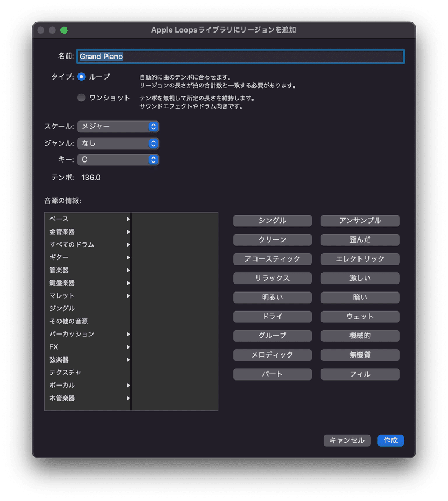This screenshot has height=501, width=448.
Task: Expand the 弦楽器 category
Action: point(88,359)
